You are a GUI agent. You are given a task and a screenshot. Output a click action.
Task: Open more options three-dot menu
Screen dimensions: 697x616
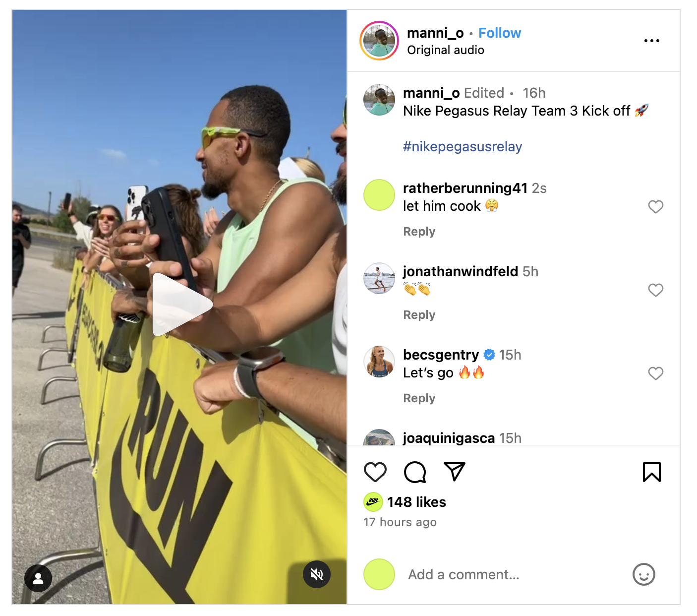[x=652, y=41]
